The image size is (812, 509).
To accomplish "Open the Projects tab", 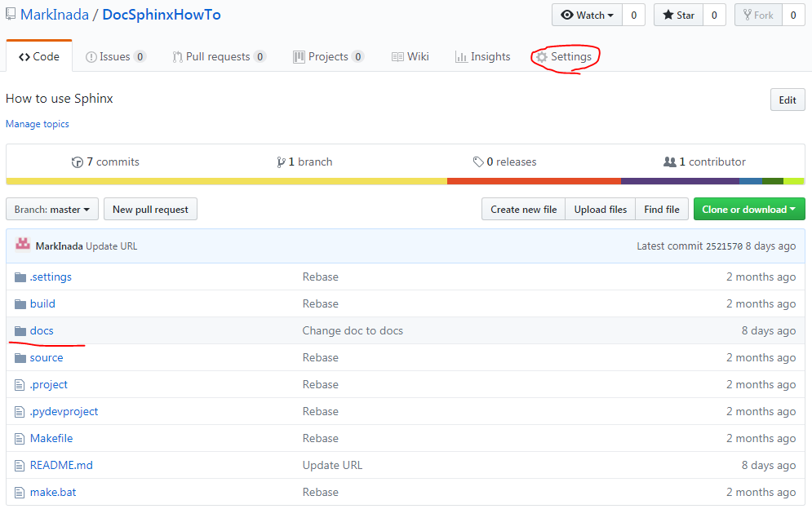I will [x=328, y=56].
